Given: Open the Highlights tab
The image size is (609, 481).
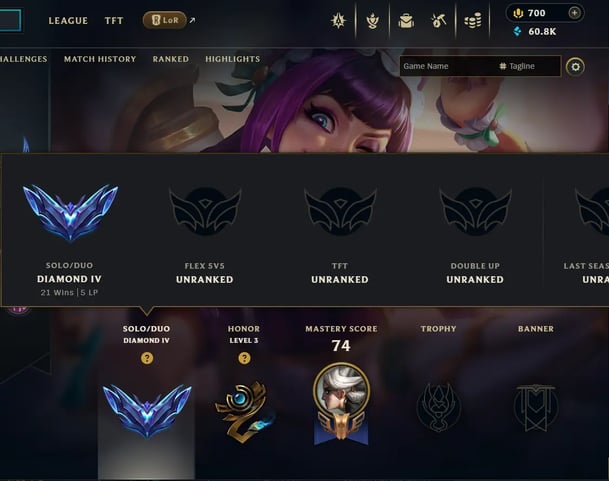Looking at the screenshot, I should [x=233, y=59].
